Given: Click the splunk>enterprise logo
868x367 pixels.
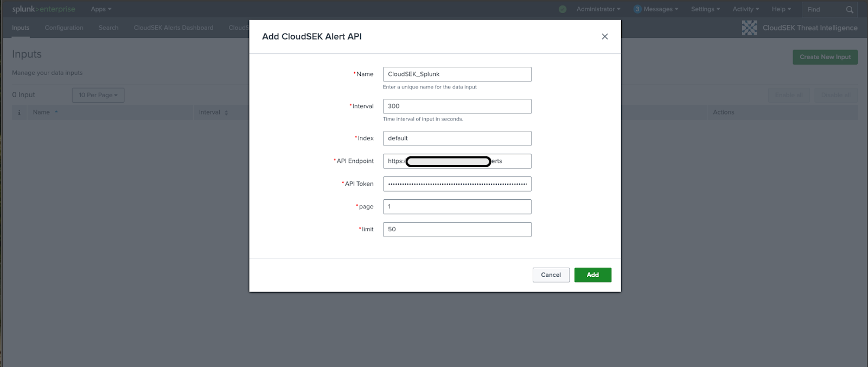Looking at the screenshot, I should click(x=44, y=9).
